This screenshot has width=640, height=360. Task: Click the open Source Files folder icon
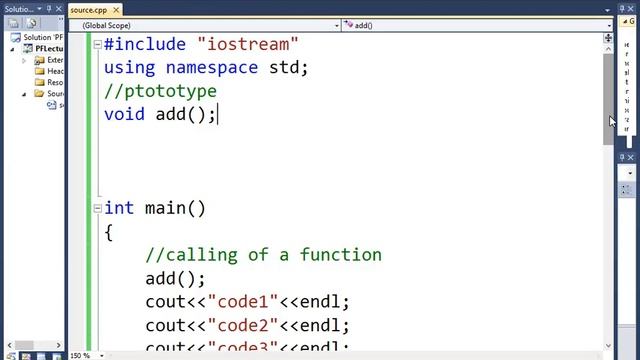click(x=39, y=93)
